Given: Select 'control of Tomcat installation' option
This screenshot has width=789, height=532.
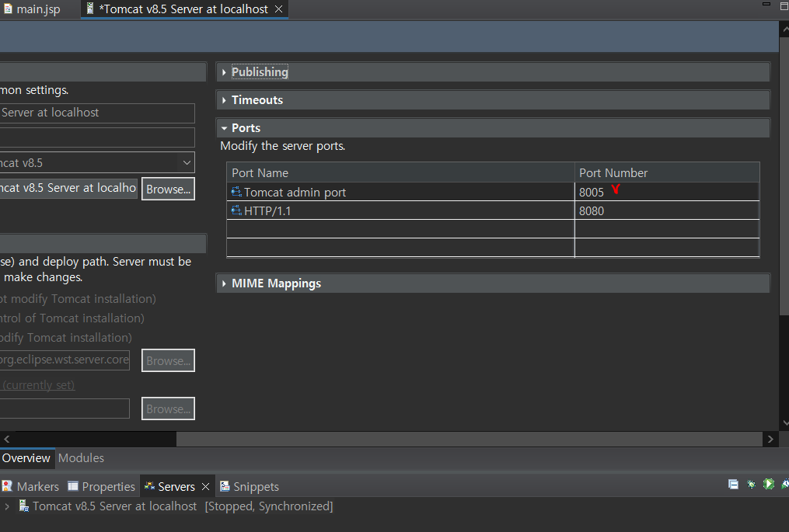Looking at the screenshot, I should pos(72,318).
